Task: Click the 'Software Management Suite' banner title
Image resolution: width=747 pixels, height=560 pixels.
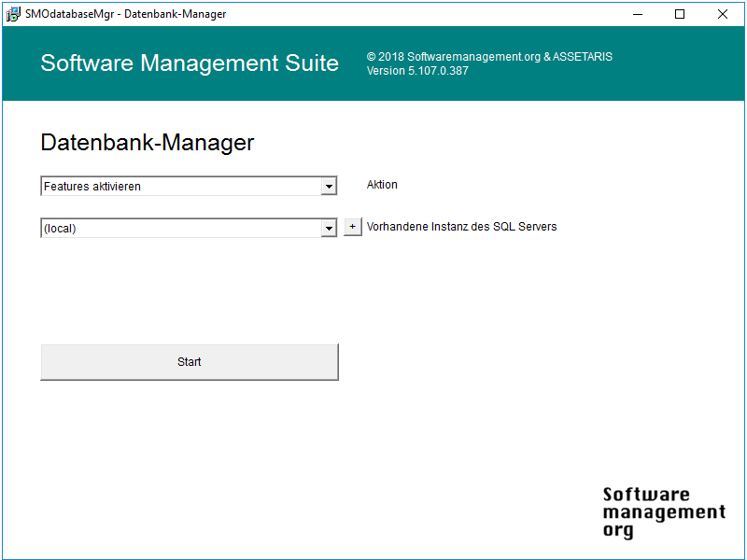Action: click(190, 63)
